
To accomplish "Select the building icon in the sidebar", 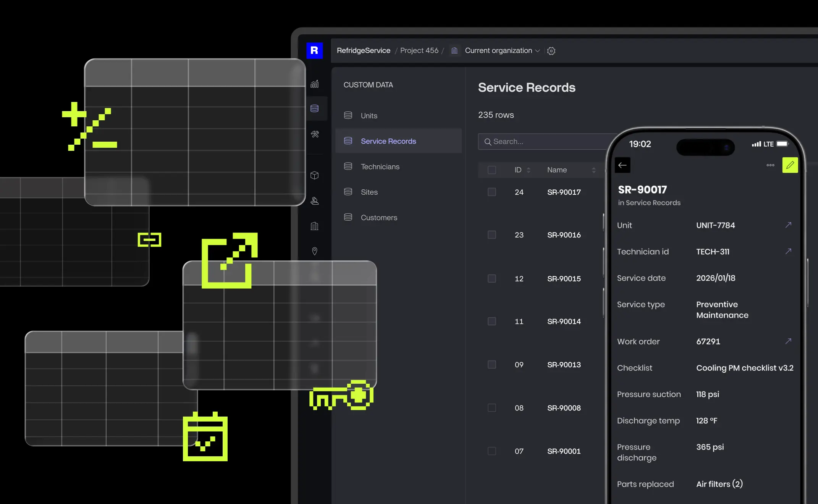I will tap(315, 226).
